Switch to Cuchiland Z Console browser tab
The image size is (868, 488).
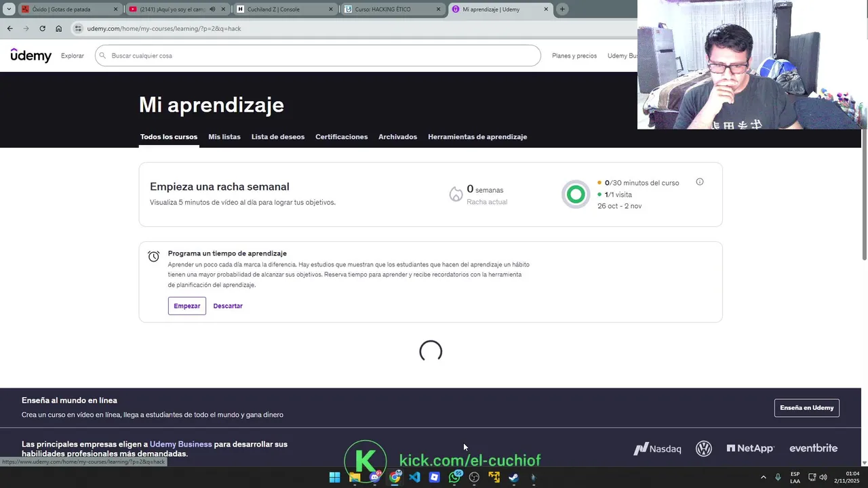point(285,9)
